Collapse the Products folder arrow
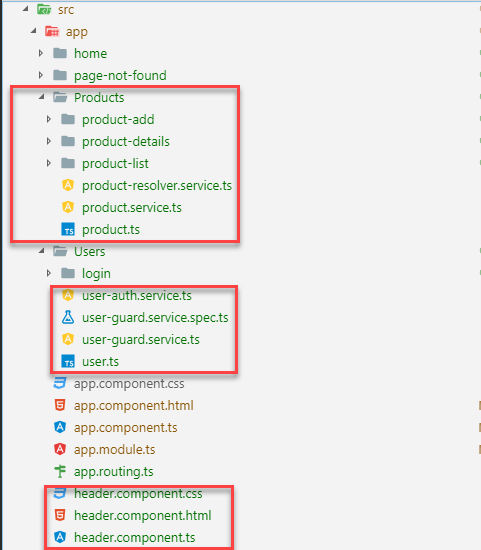 (41, 97)
